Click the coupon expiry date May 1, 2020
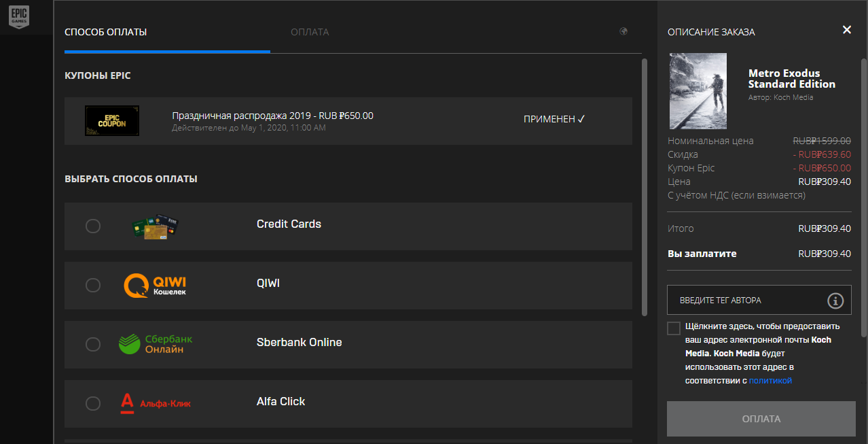868x444 pixels. click(249, 128)
